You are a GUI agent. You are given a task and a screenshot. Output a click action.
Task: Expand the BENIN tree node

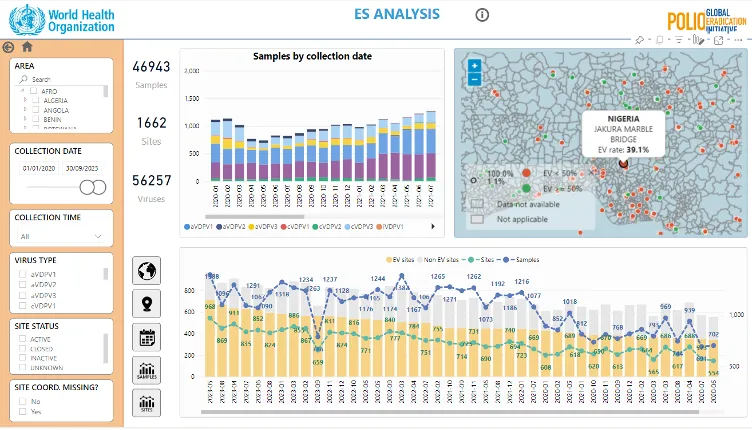(25, 119)
